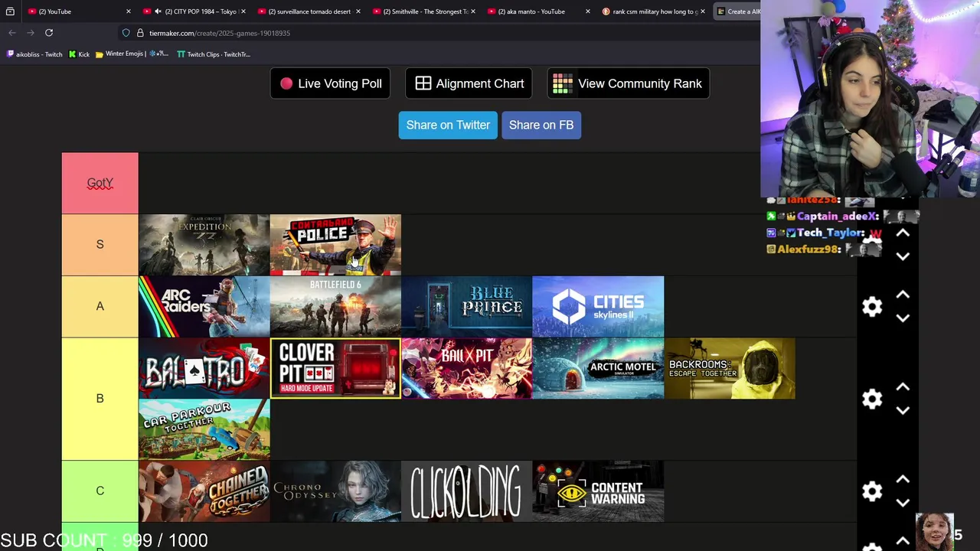Select Contraband Police game tile
Viewport: 980px width, 551px height.
[x=335, y=245]
